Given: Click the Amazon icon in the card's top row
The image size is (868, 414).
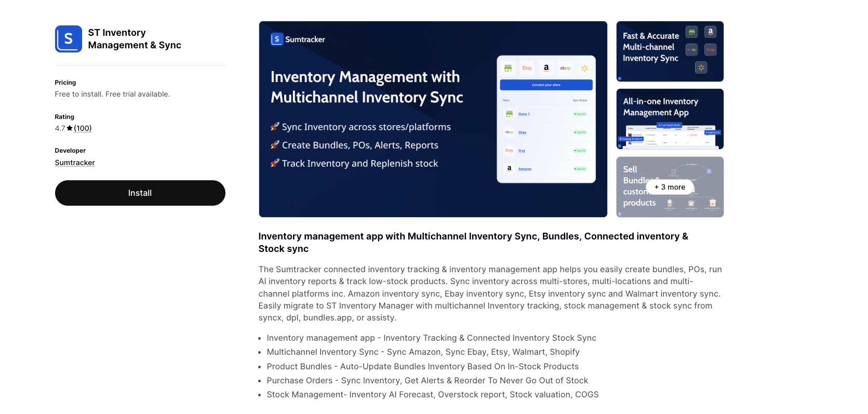Looking at the screenshot, I should 546,68.
